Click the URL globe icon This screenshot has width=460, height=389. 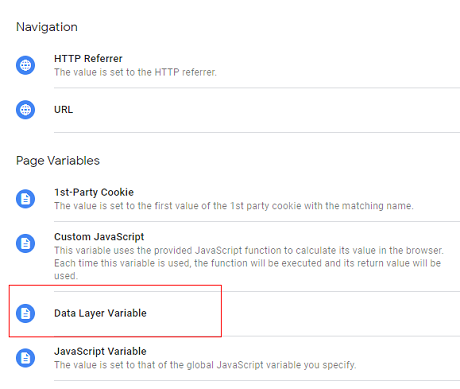point(25,110)
